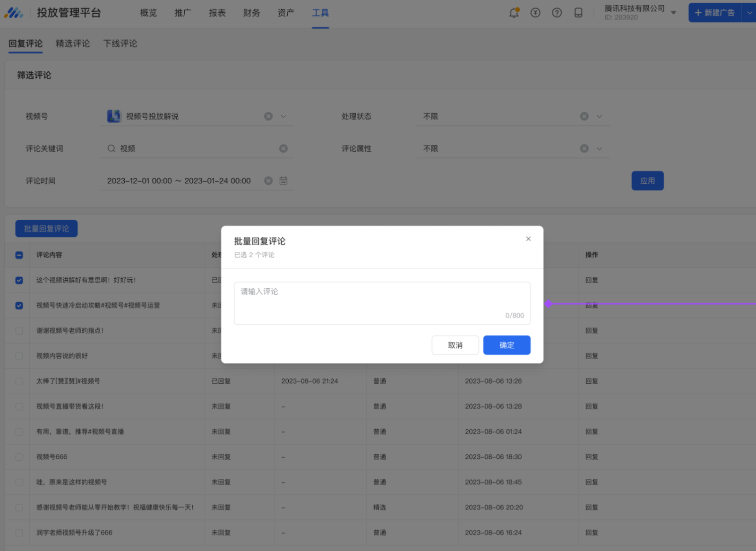756x551 pixels.
Task: Click the 2023-08-06 20:20 comment time cell
Action: (x=494, y=507)
